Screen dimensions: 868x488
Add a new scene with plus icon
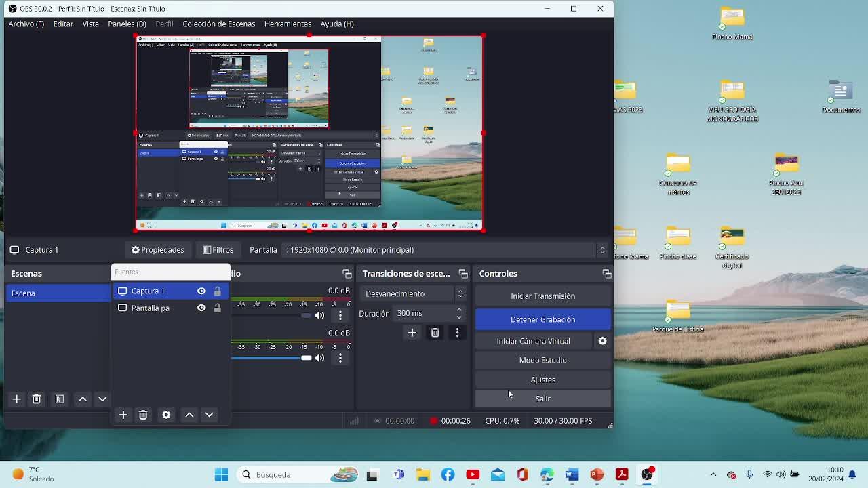point(17,399)
